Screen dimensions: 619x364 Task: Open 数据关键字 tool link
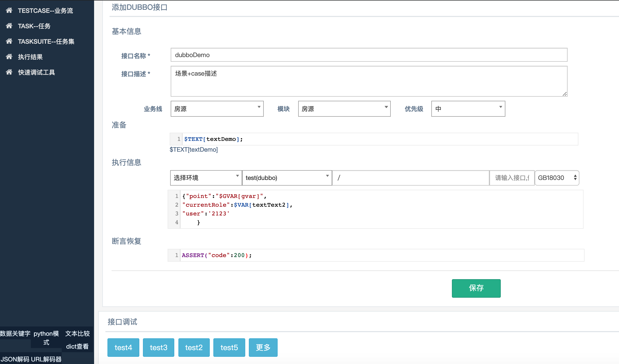[x=15, y=333]
